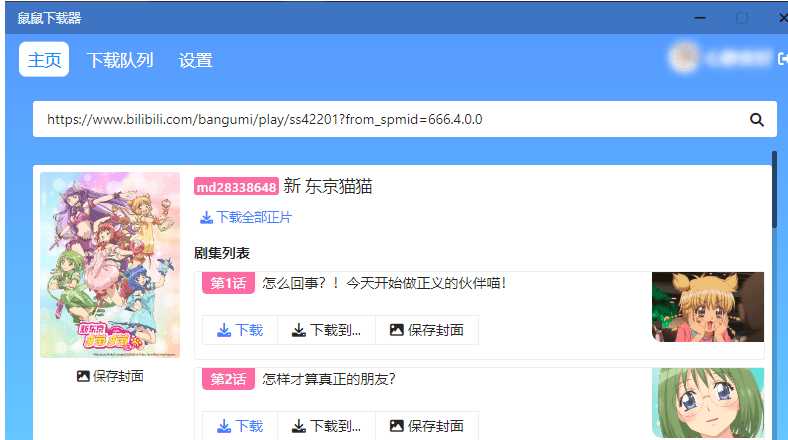
Task: Click 下载全部正片 link
Action: point(246,217)
